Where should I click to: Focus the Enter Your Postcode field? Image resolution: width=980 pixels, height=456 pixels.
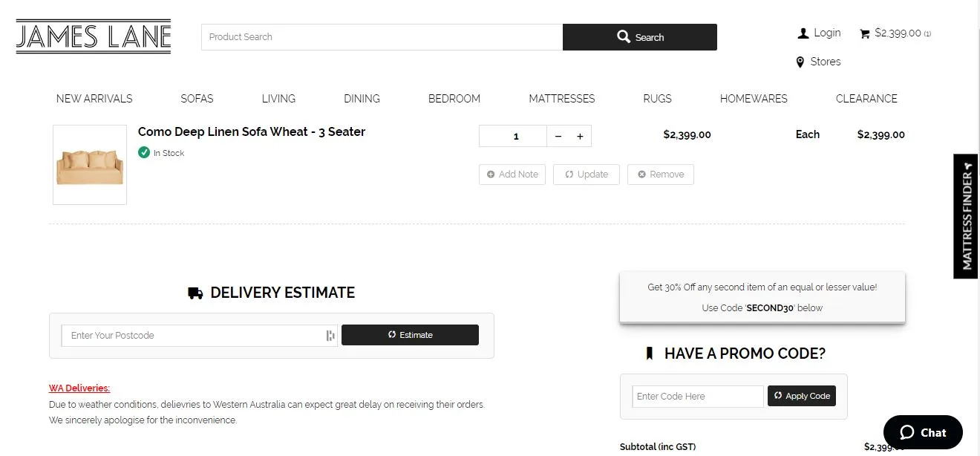tap(193, 336)
